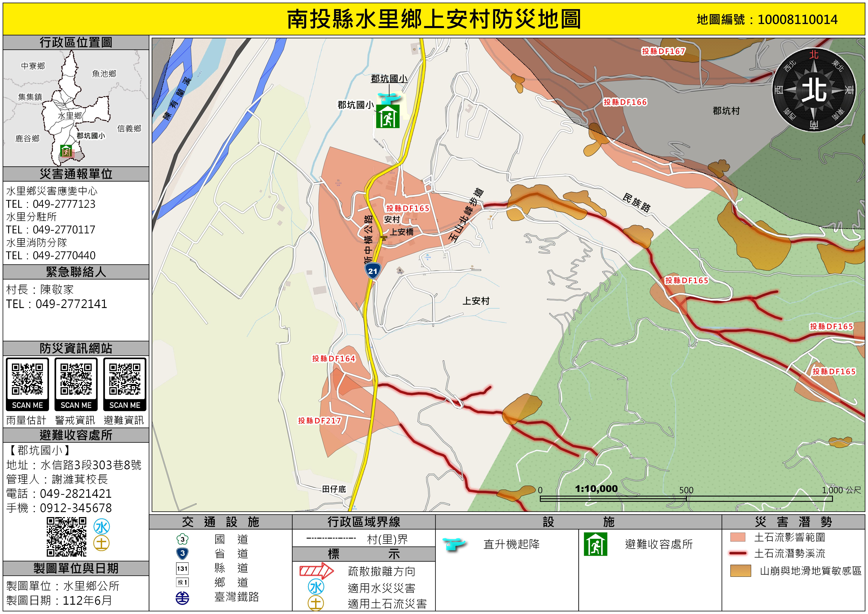The image size is (868, 614).
Task: Click the Taiwan Railway symbol in the legend
Action: pyautogui.click(x=182, y=598)
